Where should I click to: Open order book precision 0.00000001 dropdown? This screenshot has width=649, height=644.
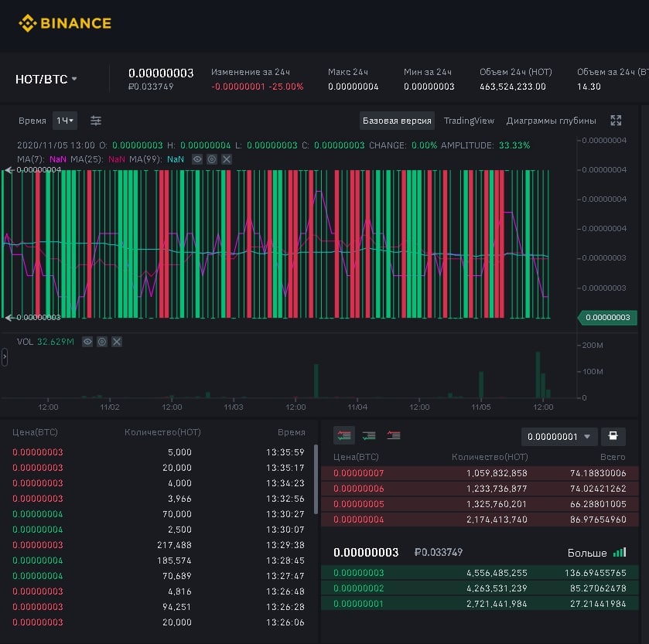click(x=558, y=436)
